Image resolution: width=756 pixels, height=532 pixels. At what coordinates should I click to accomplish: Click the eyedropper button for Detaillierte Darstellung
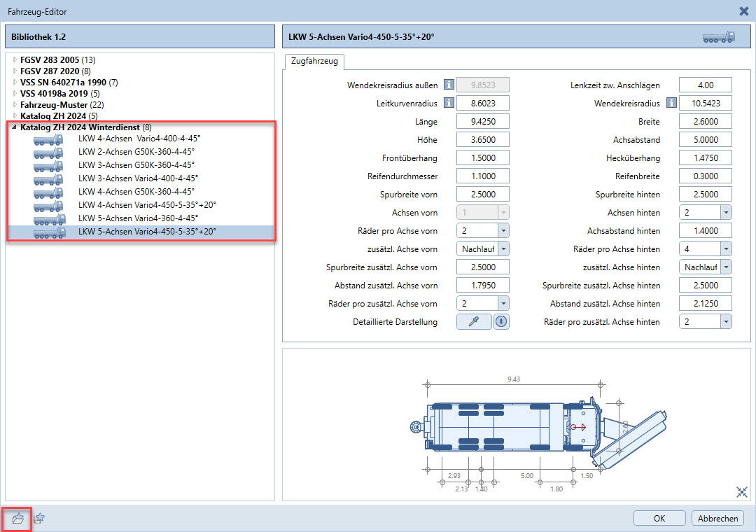coord(475,322)
